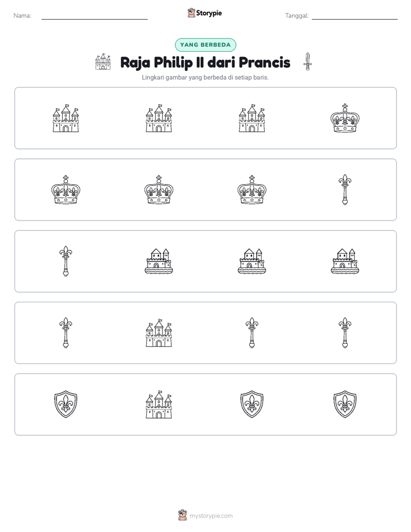Circle the castle in the fourth row
Viewport: 411px width, 532px height.
tap(159, 333)
